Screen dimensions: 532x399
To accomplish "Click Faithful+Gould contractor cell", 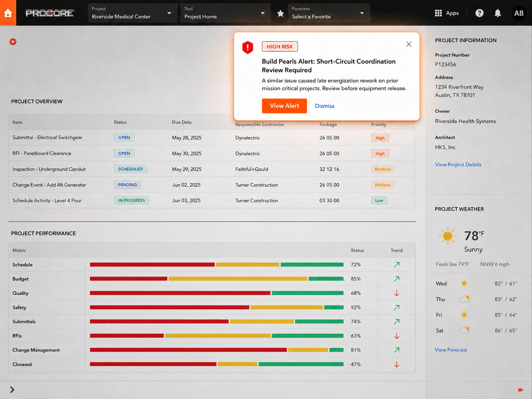I will (x=252, y=169).
